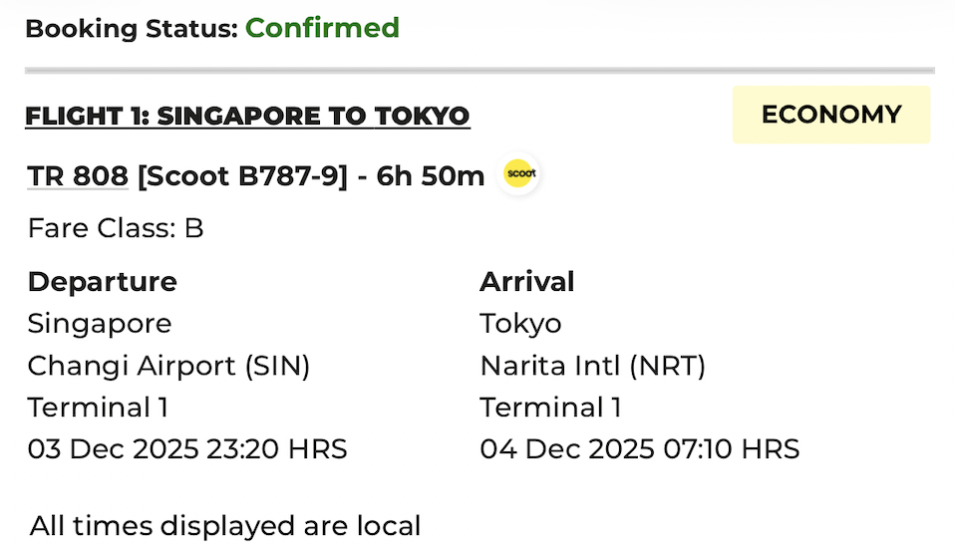Screen dimensions: 955x560
Task: Click the Scoot airline logo icon
Action: click(519, 174)
